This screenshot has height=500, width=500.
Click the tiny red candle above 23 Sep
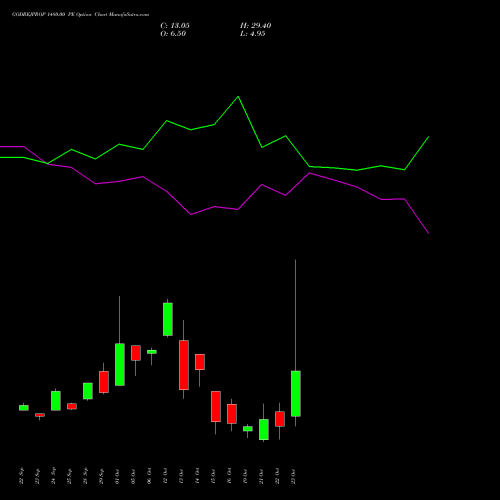40,415
